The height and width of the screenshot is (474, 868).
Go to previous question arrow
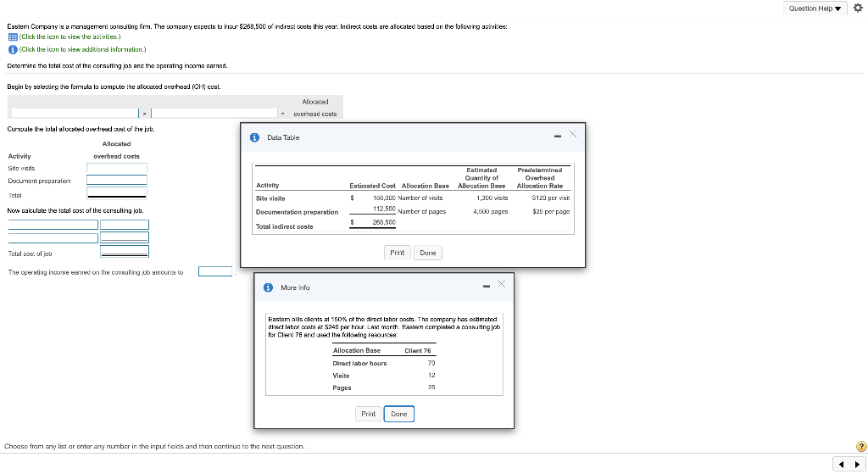click(842, 464)
